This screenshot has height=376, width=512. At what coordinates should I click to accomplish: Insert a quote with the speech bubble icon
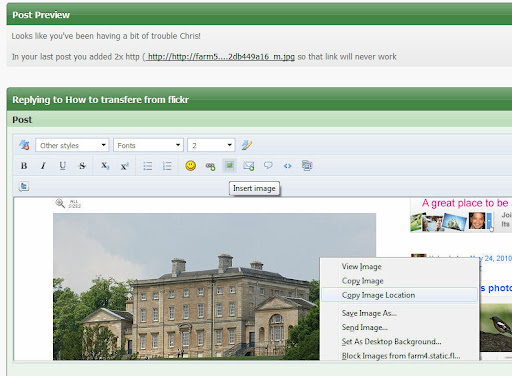click(x=268, y=166)
